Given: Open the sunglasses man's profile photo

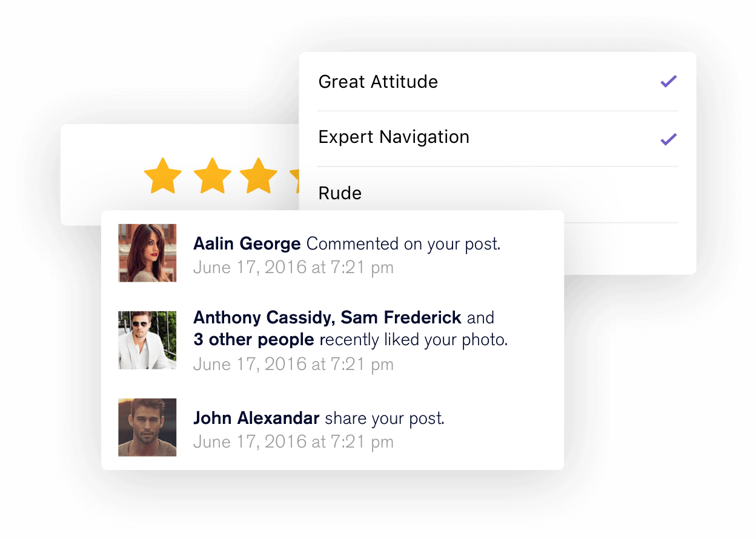Looking at the screenshot, I should (x=147, y=340).
